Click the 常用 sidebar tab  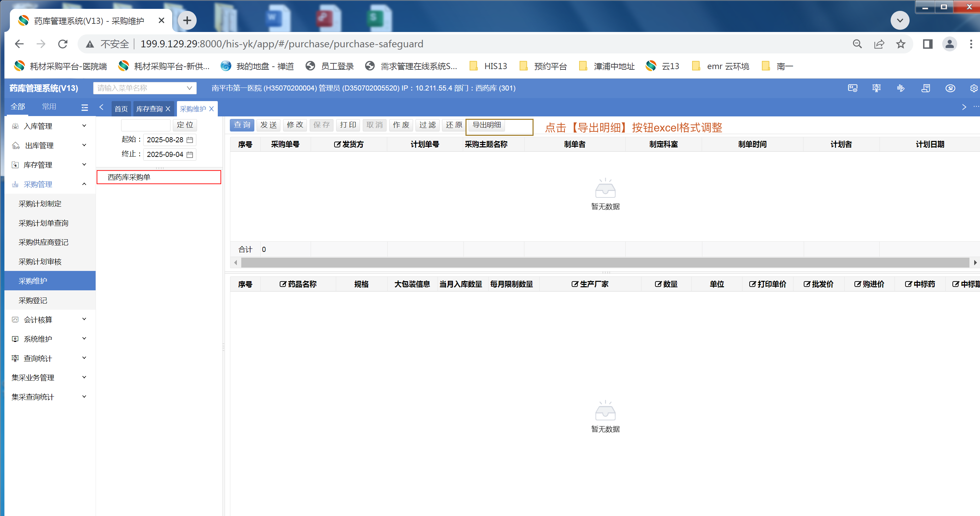[49, 107]
